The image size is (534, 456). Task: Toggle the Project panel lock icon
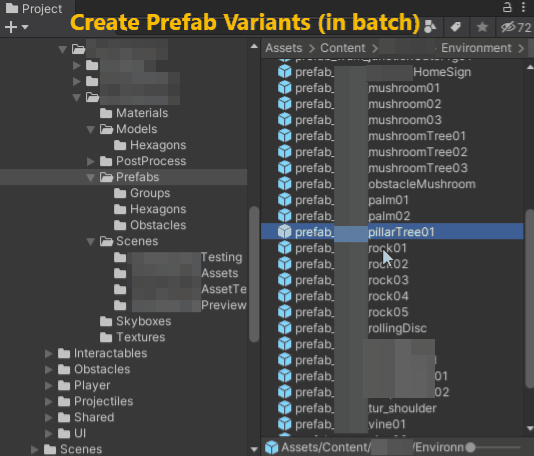pyautogui.click(x=507, y=7)
